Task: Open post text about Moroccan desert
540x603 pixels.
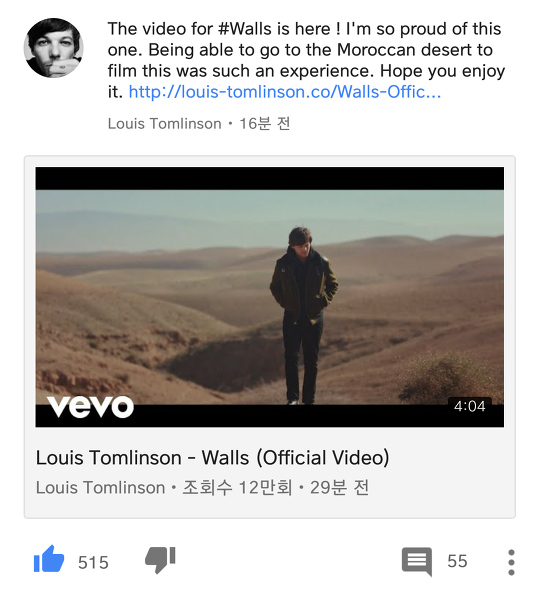Action: click(x=306, y=60)
